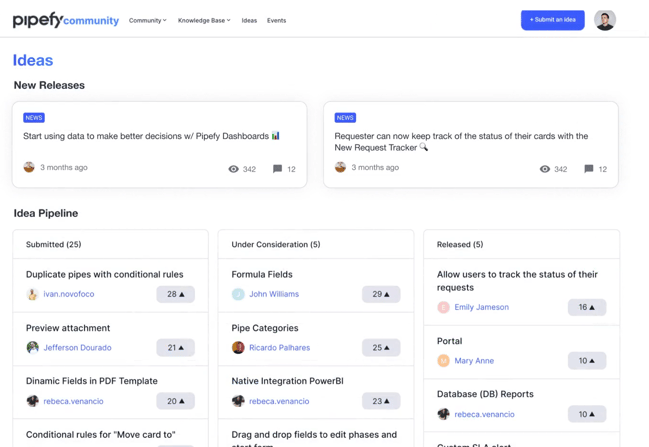
Task: Open Native Integration PowerBI idea
Action: click(x=287, y=381)
